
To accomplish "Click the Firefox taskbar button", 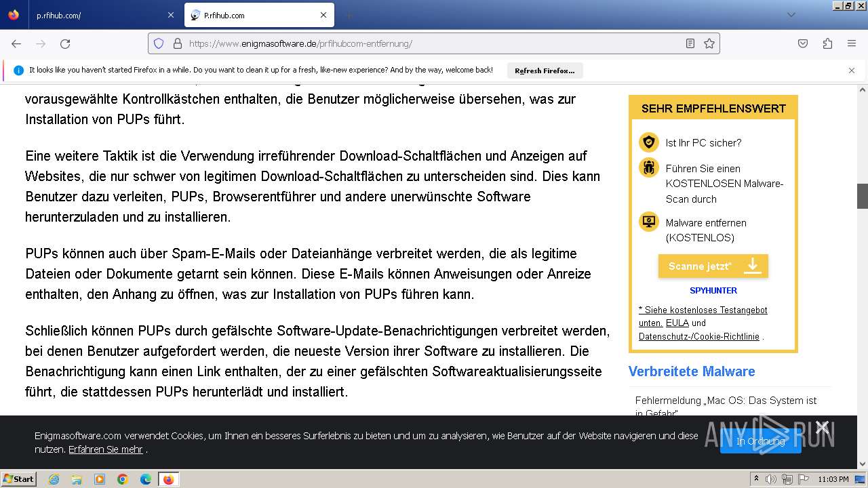I will [168, 479].
